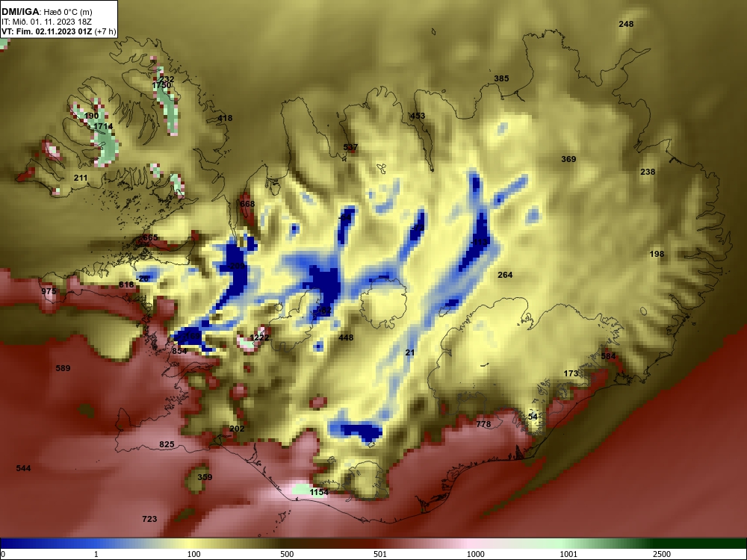Viewport: 747px width, 560px height.
Task: Click the map value 198
Action: click(x=657, y=255)
